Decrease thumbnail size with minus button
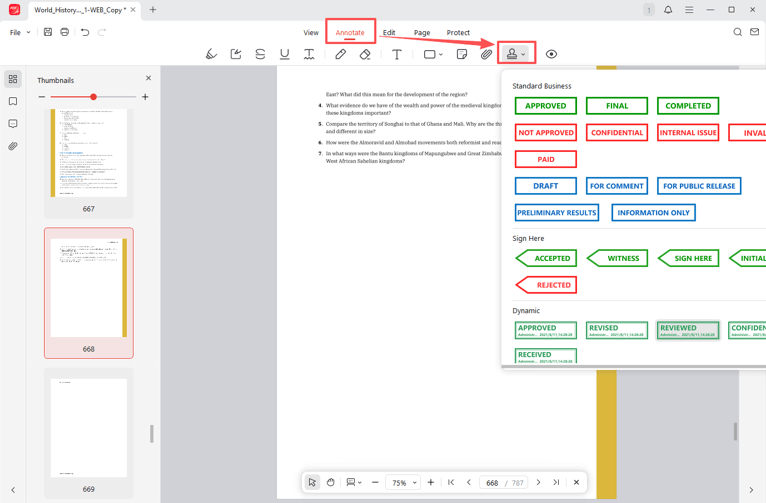This screenshot has width=766, height=503. [x=42, y=97]
